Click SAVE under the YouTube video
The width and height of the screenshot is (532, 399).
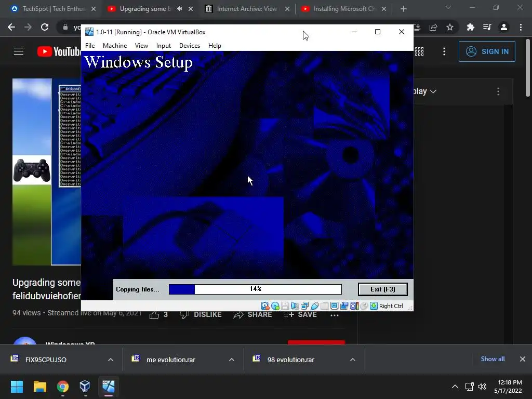[300, 314]
